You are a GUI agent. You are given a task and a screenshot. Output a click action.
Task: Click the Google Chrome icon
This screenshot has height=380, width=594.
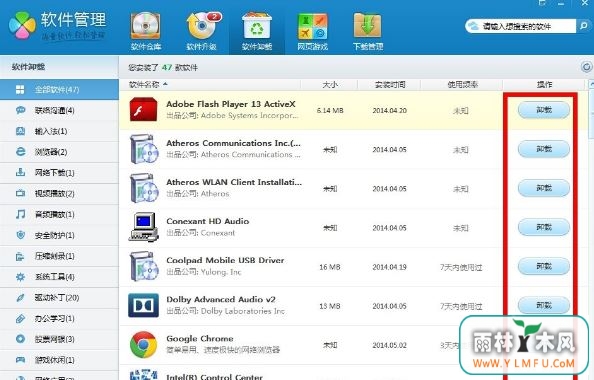[x=143, y=344]
